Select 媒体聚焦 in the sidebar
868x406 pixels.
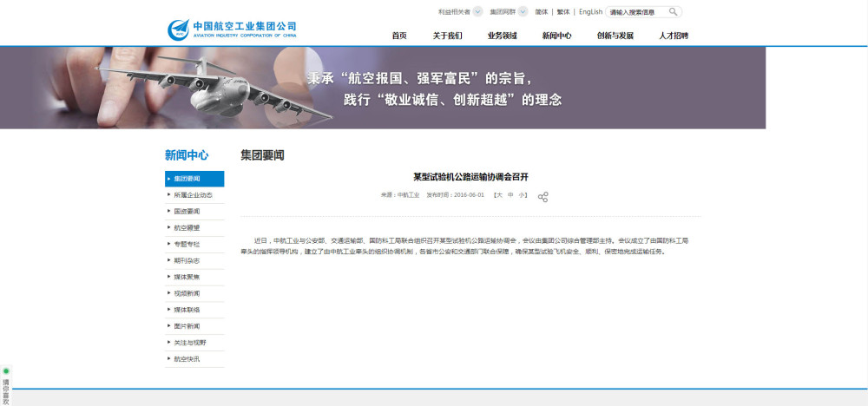[x=194, y=277]
